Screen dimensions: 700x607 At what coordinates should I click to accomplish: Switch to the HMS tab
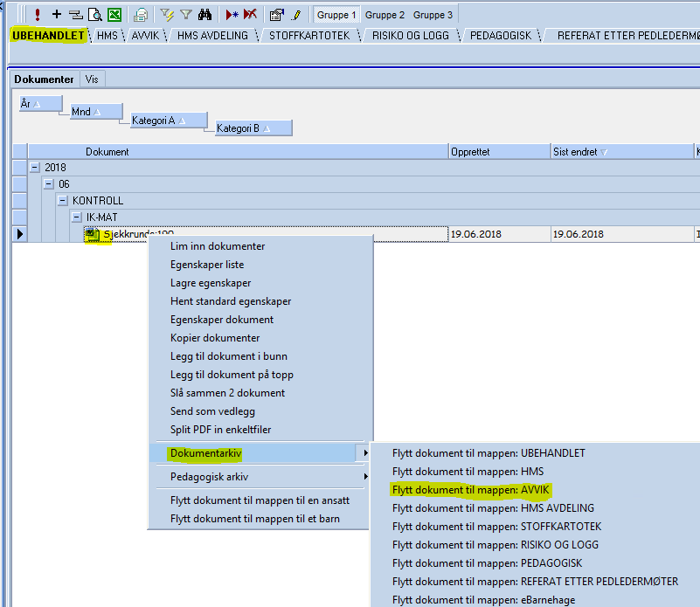(x=107, y=36)
